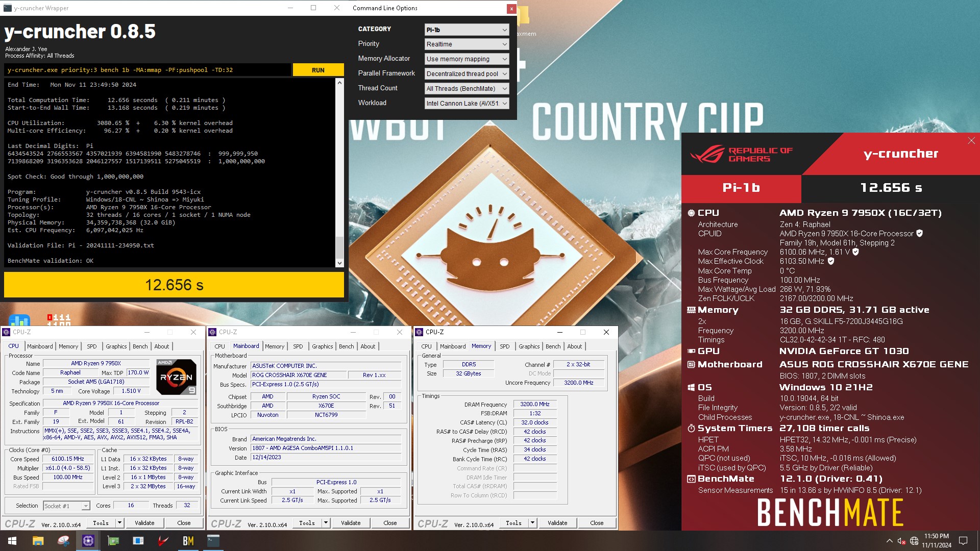Switch to CPU-Z on the taskbar
The height and width of the screenshot is (551, 980).
pyautogui.click(x=88, y=541)
